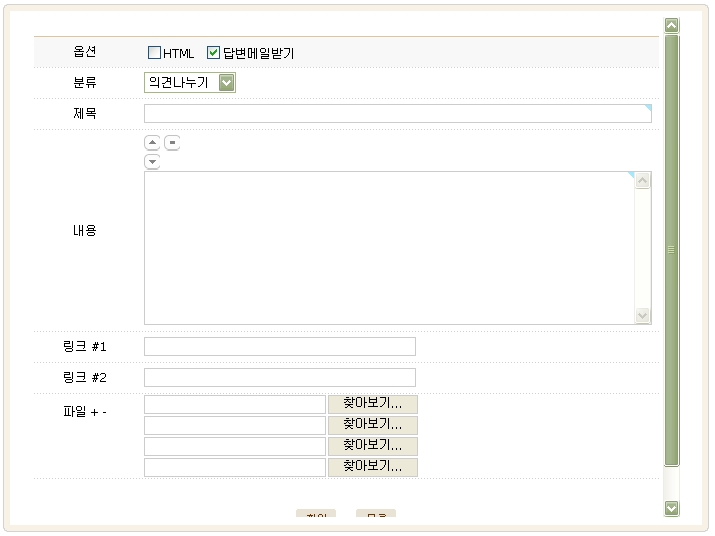Focus the 링크 #1 input field

point(279,347)
